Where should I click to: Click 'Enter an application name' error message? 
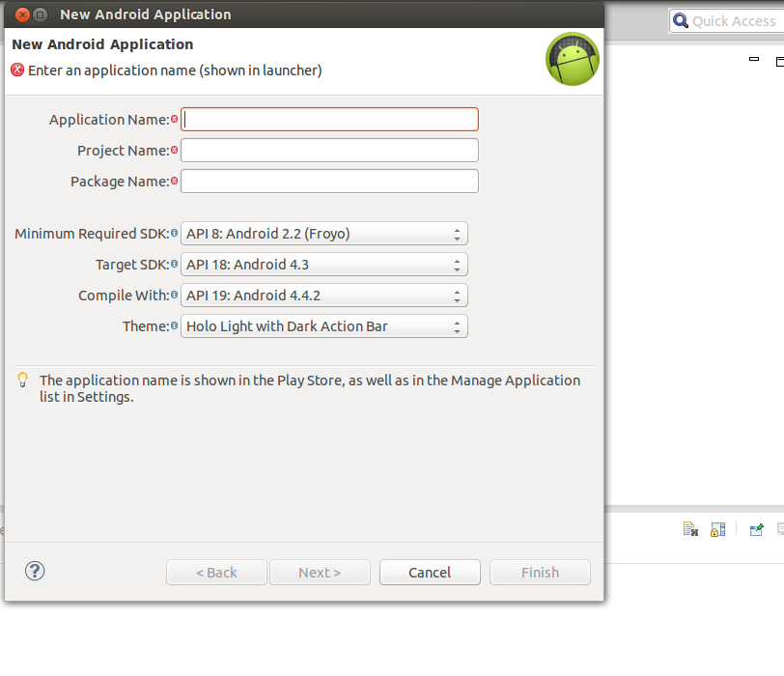(x=175, y=70)
